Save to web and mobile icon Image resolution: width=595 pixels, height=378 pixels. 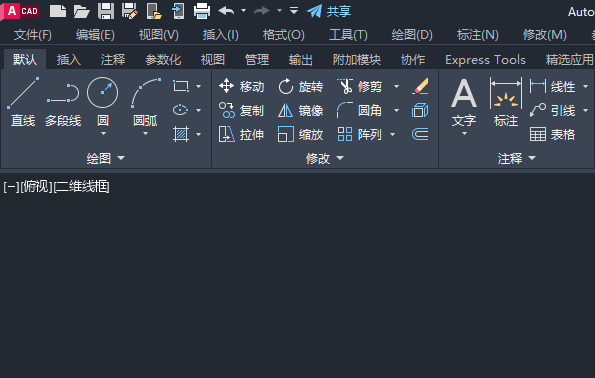tap(178, 11)
